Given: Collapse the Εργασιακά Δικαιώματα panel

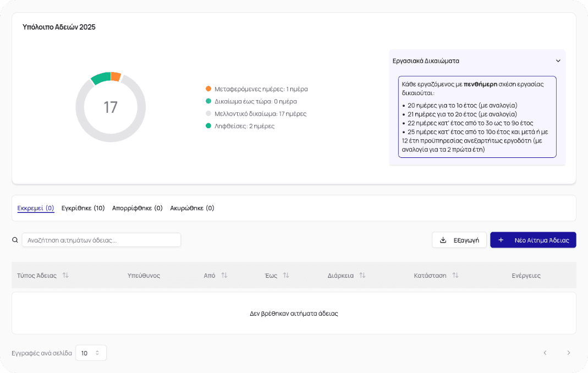Looking at the screenshot, I should (x=558, y=61).
